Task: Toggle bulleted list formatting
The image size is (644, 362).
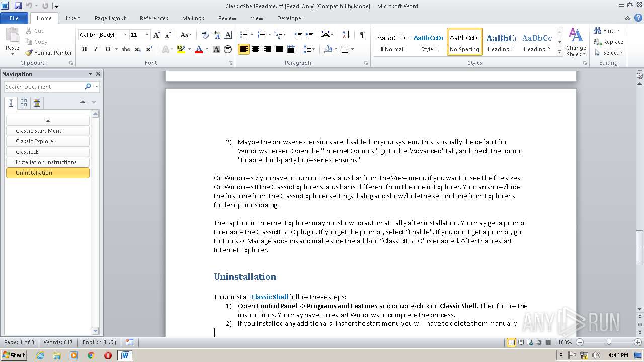Action: point(244,35)
